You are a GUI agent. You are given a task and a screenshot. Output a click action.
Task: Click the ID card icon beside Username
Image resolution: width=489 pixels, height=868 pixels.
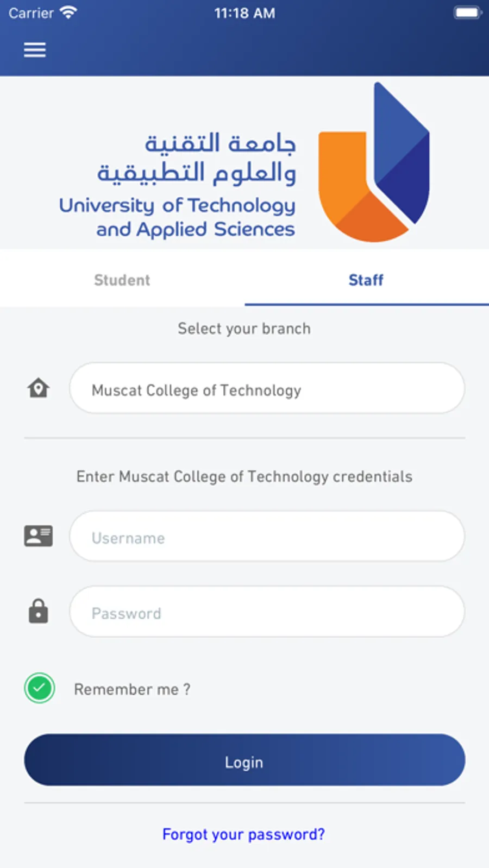pos(39,536)
